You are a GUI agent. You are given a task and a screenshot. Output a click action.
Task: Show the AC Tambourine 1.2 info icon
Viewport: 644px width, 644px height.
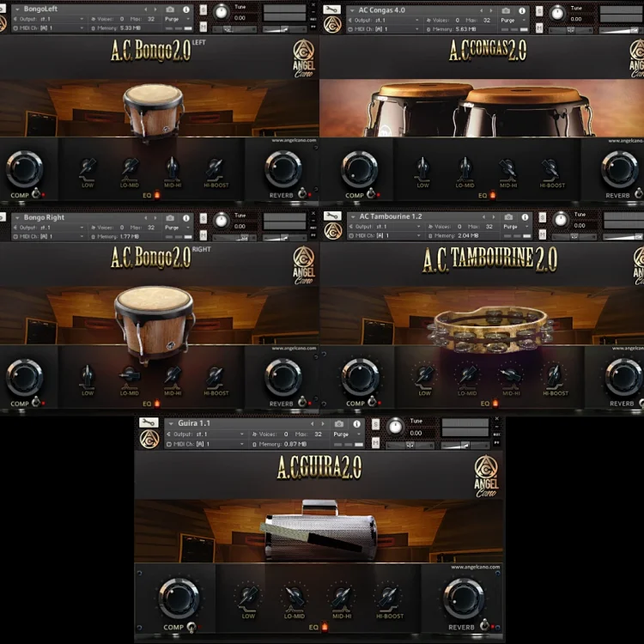click(x=525, y=217)
